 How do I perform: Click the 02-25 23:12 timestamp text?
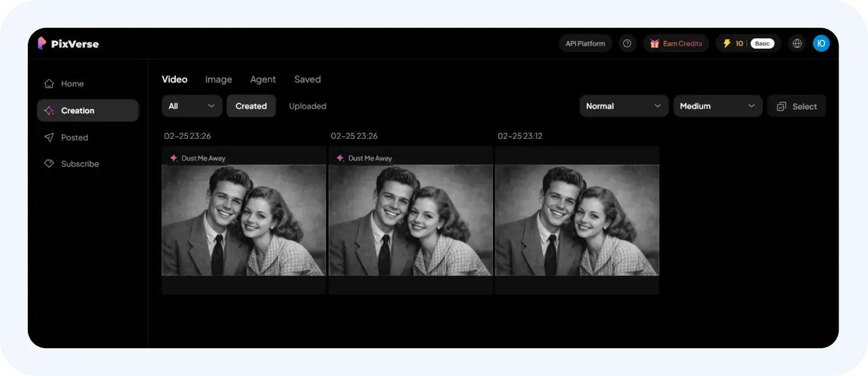(x=520, y=136)
